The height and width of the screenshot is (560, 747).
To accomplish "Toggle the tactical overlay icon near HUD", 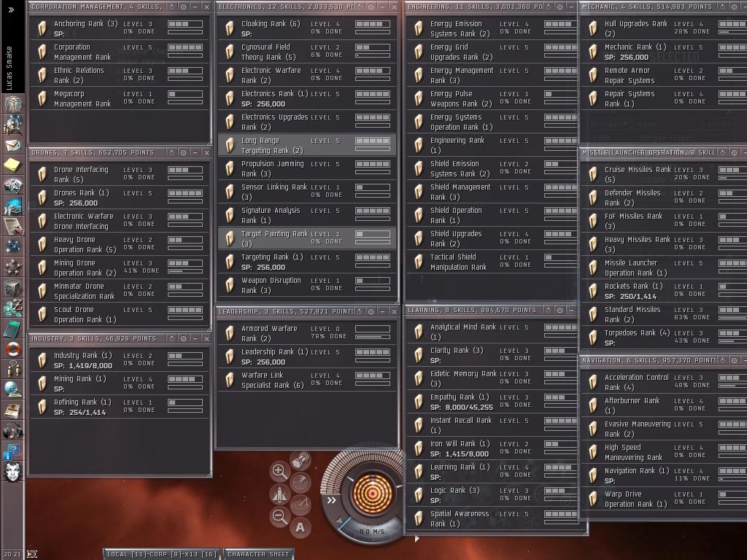I will 301,504.
